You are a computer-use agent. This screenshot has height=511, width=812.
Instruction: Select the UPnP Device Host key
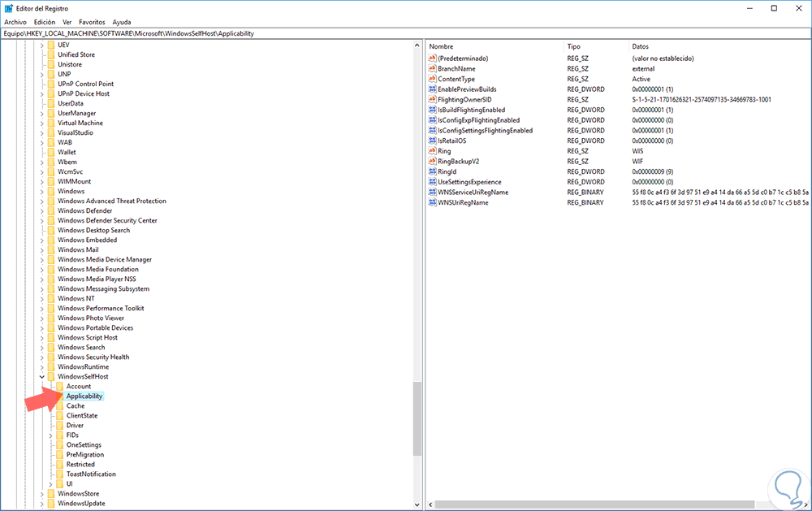coord(84,93)
